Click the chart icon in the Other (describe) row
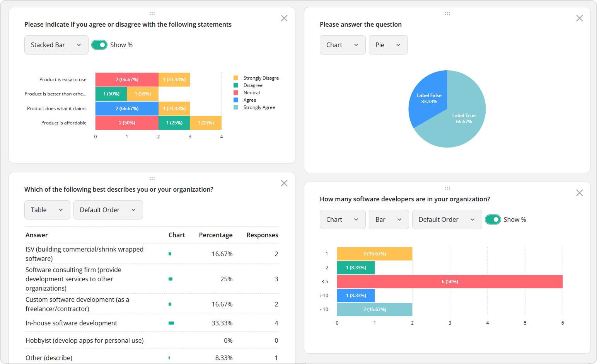This screenshot has height=364, width=597. coord(169,358)
